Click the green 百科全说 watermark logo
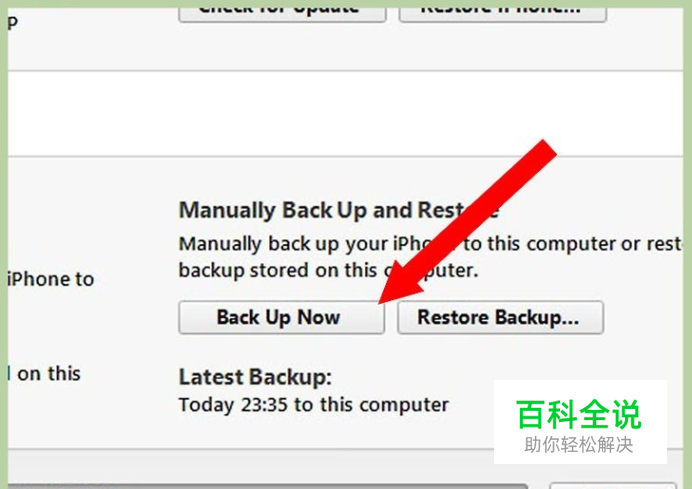This screenshot has width=692, height=489. pyautogui.click(x=579, y=414)
